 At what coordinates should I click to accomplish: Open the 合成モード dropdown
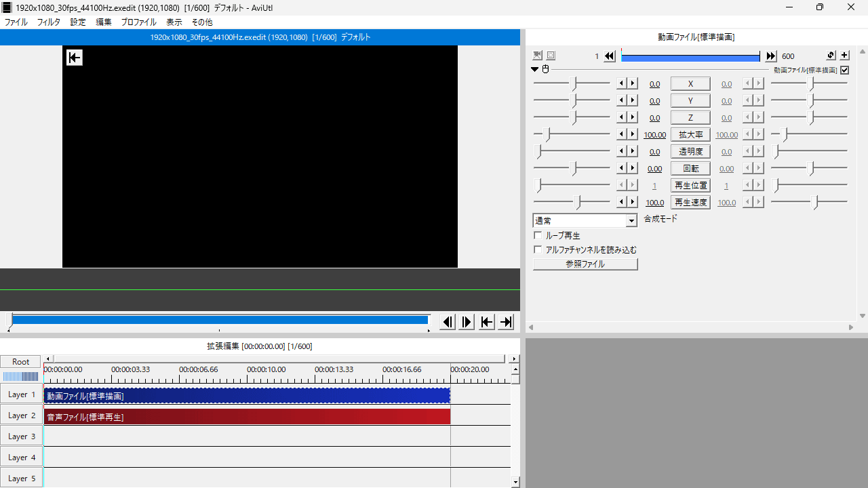(x=585, y=221)
